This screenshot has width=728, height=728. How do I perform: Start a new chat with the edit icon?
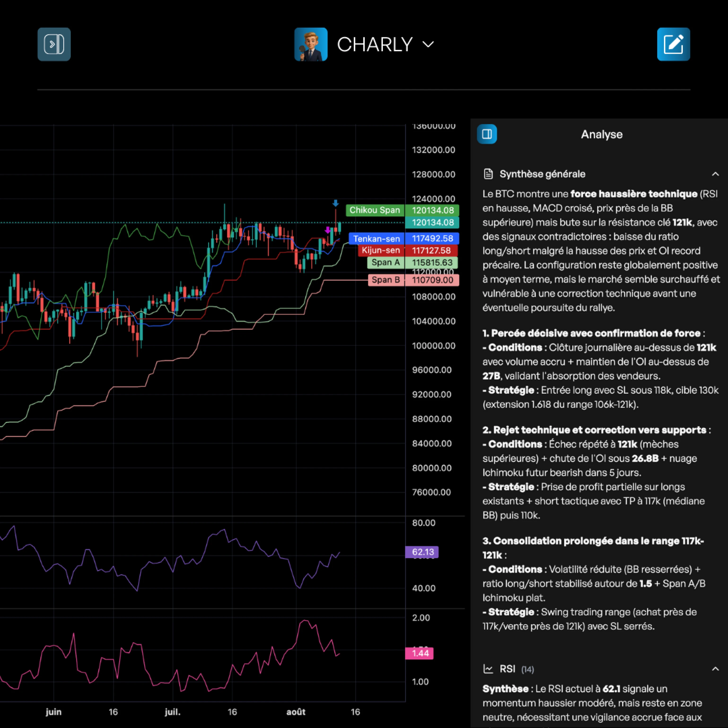pyautogui.click(x=673, y=44)
